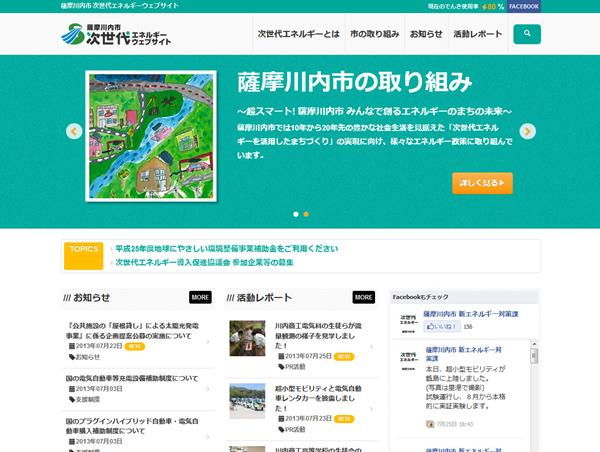600x452 pixels.
Task: Open 次世代エネルギーとは menu item
Action: tap(298, 34)
